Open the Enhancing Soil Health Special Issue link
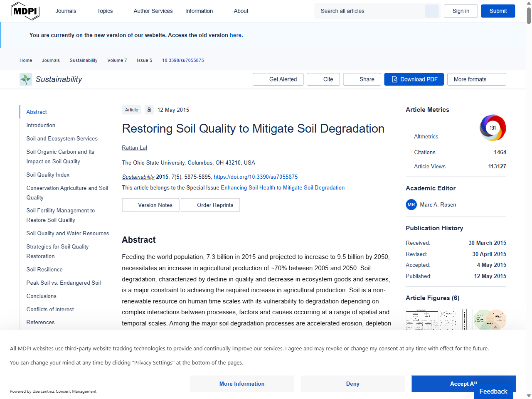The height and width of the screenshot is (399, 532). (282, 187)
